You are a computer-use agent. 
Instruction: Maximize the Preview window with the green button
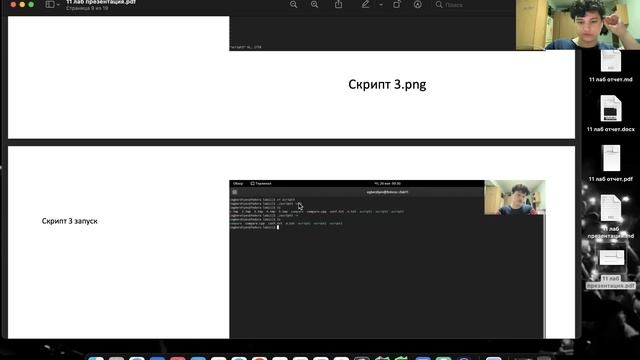31,4
